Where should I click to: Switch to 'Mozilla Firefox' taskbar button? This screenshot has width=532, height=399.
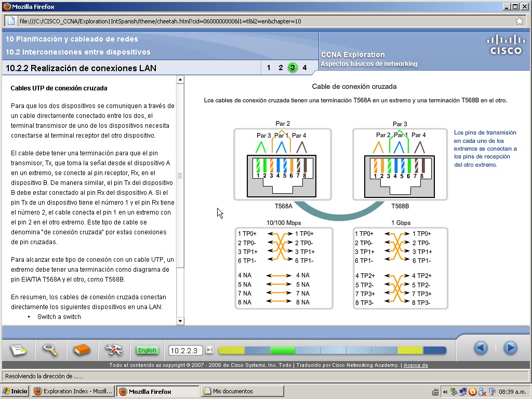click(x=158, y=391)
